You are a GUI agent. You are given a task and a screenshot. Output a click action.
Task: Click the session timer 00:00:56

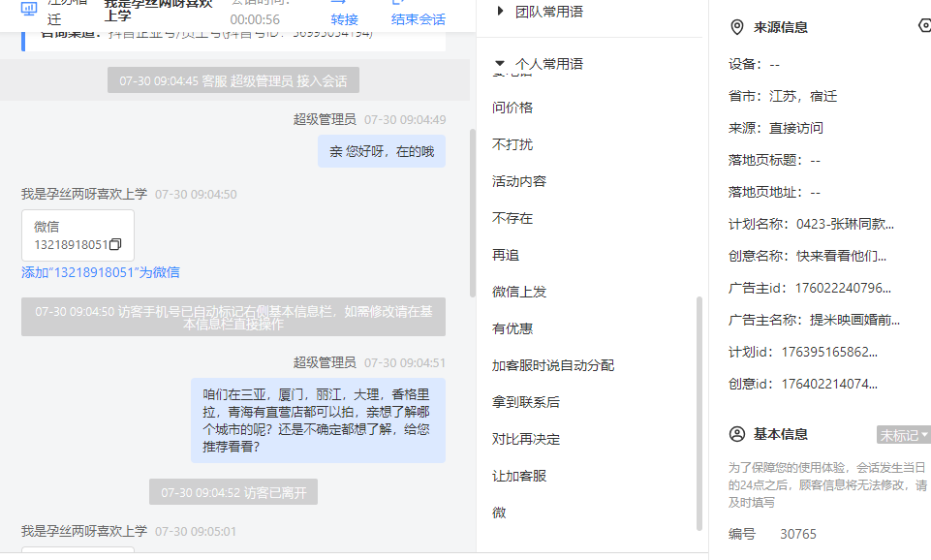pyautogui.click(x=255, y=19)
